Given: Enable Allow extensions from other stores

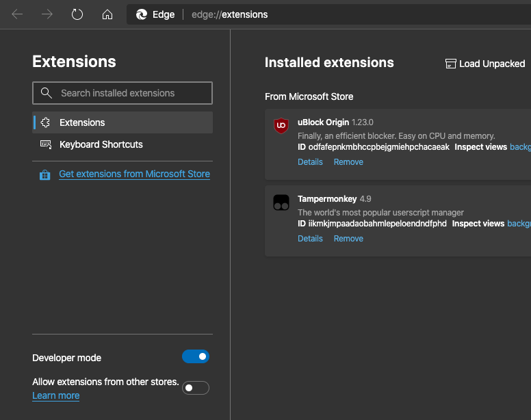Looking at the screenshot, I should [196, 388].
